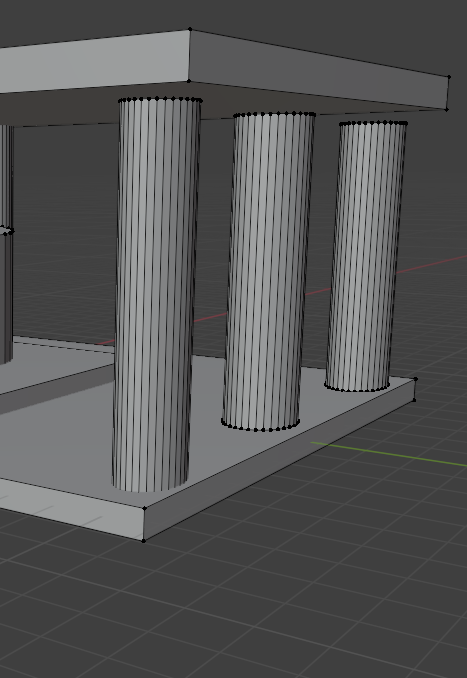Select the nearest, largest column mesh
Viewport: 467px width, 678px height.
point(157,294)
